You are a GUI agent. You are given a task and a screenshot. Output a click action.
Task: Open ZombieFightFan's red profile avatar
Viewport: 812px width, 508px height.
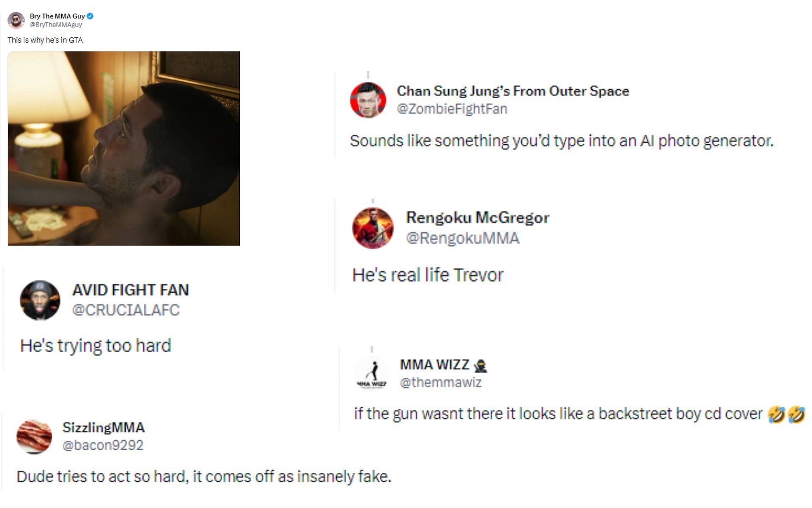tap(368, 100)
